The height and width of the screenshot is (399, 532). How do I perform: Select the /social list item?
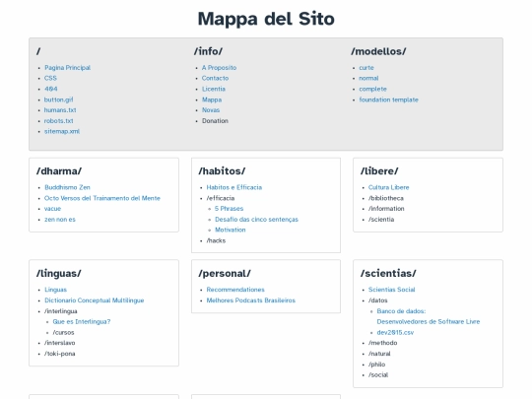click(x=378, y=375)
